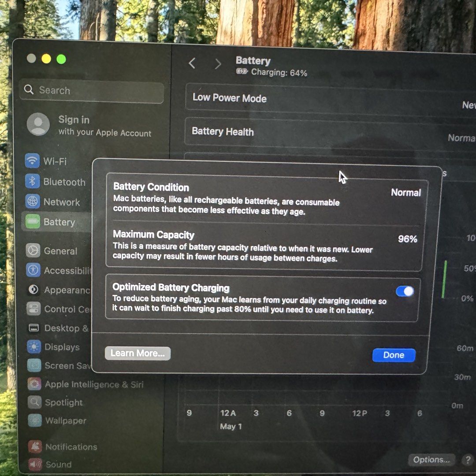The image size is (476, 476).
Task: Click the Sound speaker icon
Action: coord(35,464)
